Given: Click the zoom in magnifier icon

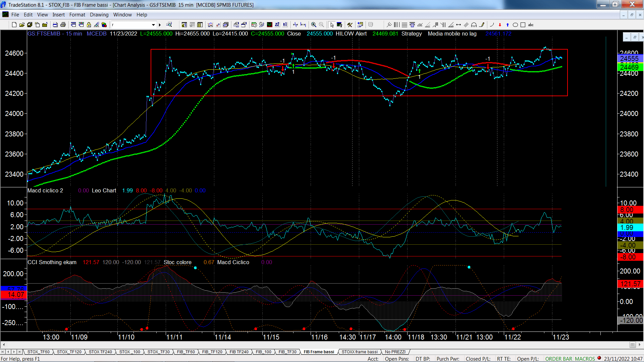Looking at the screenshot, I should coord(314,25).
